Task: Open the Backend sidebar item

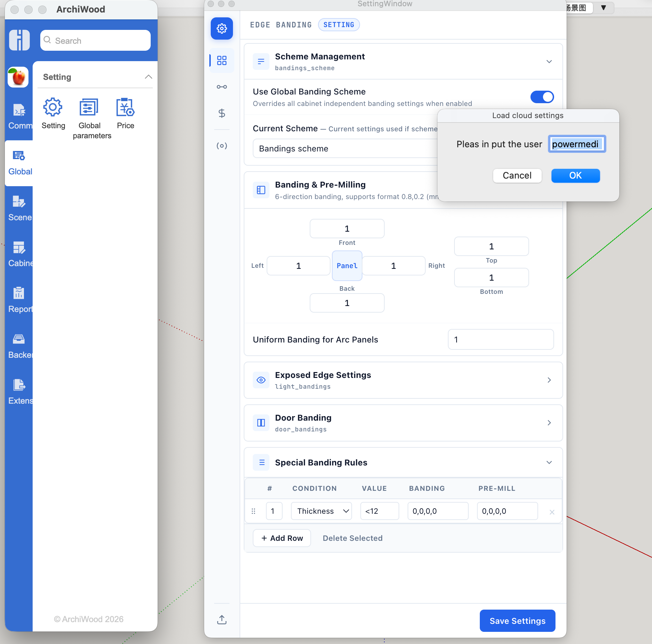Action: pyautogui.click(x=19, y=346)
